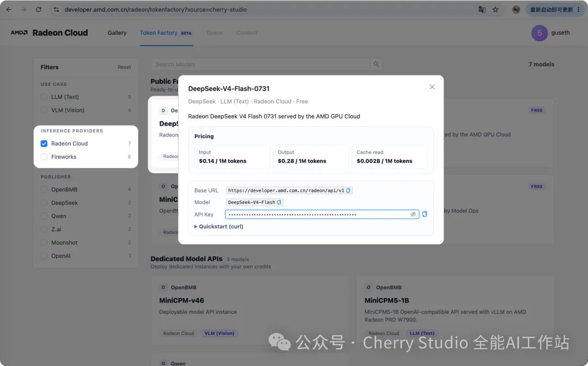Check the Moonshot publisher filter
The height and width of the screenshot is (366, 588).
(x=44, y=243)
